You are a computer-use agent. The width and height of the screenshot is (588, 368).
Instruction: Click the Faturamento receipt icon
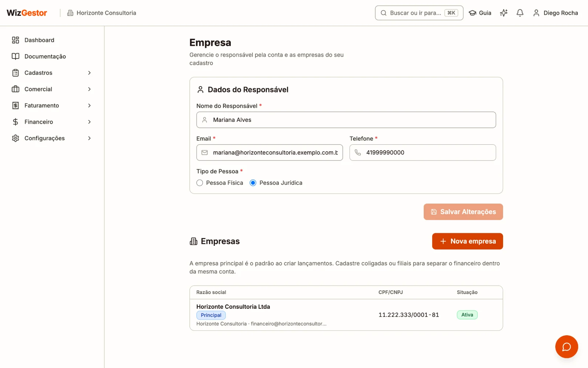[x=15, y=106]
